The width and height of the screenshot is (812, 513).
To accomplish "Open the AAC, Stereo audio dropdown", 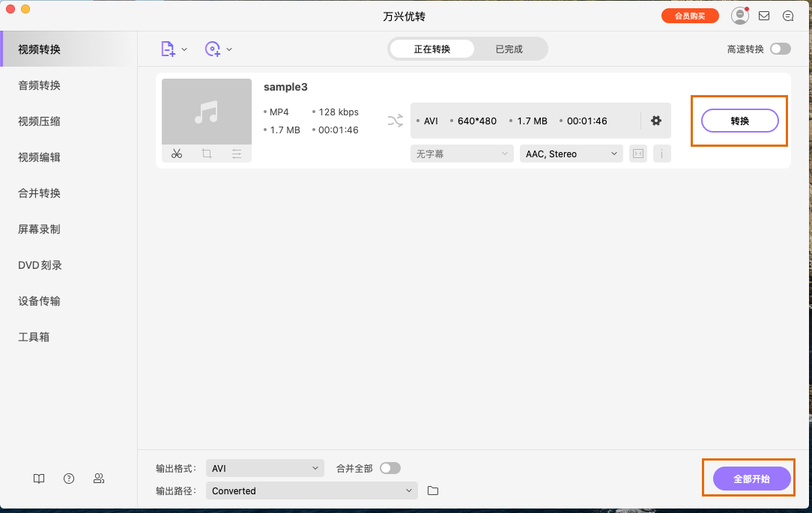I will coord(571,154).
